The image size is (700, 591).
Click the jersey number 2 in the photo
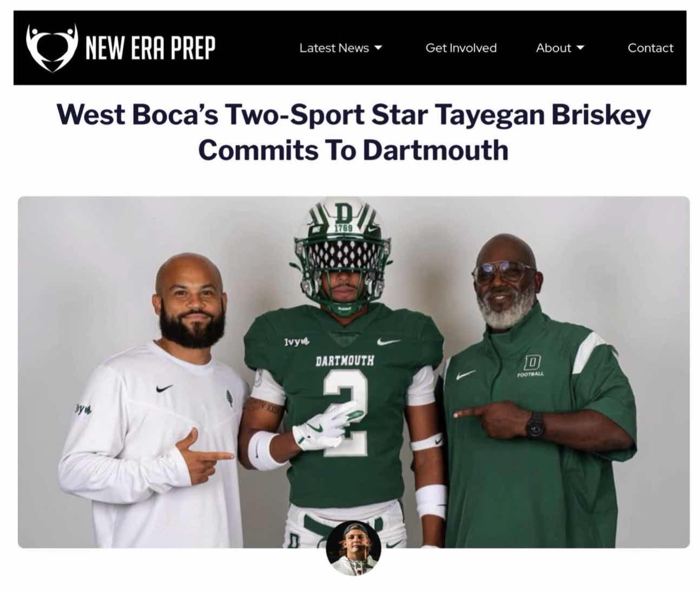click(346, 410)
